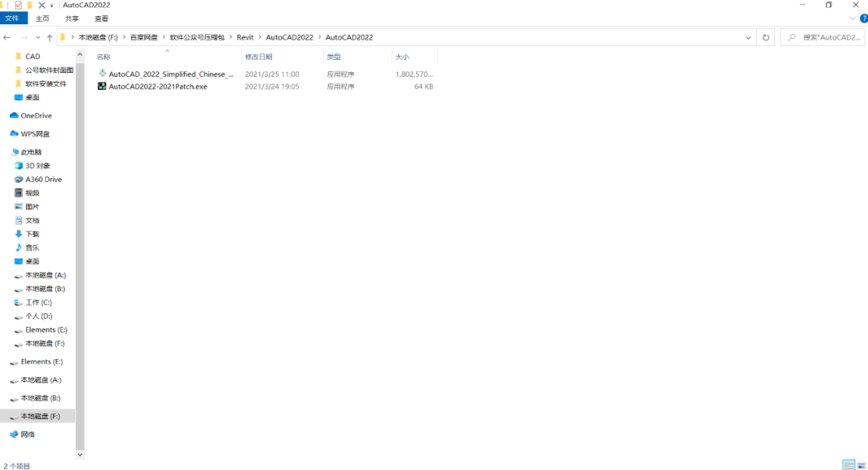Sort by the 名称 column header
Image resolution: width=868 pixels, height=470 pixels.
pyautogui.click(x=104, y=57)
